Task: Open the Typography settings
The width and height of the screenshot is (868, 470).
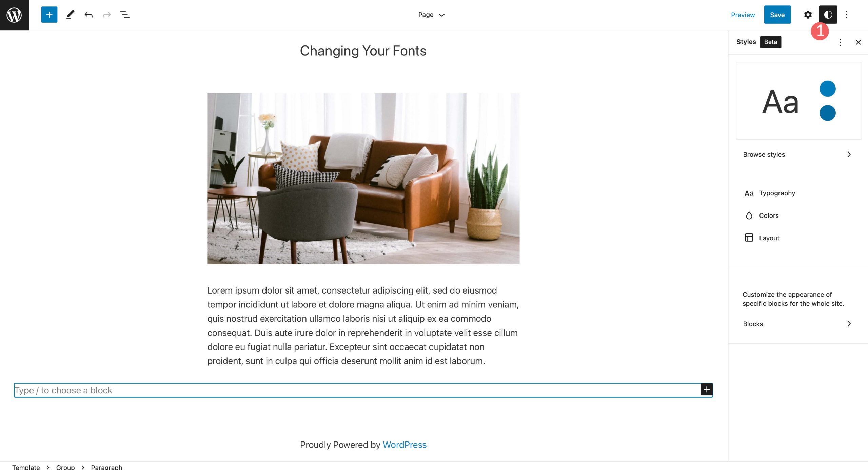Action: 777,193
